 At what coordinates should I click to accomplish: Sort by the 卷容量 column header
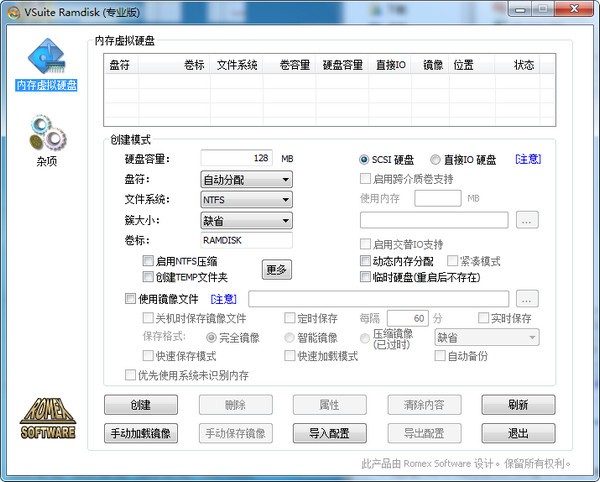tap(290, 65)
